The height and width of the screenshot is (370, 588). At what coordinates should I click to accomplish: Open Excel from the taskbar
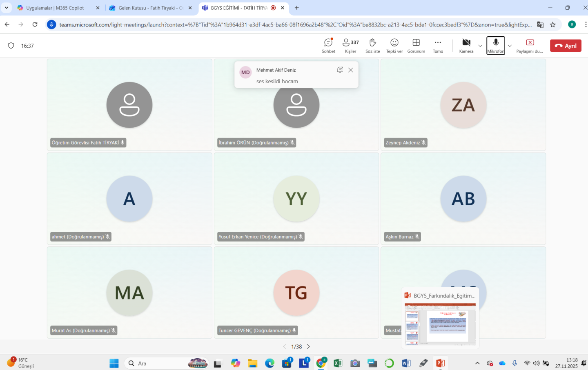pyautogui.click(x=338, y=363)
